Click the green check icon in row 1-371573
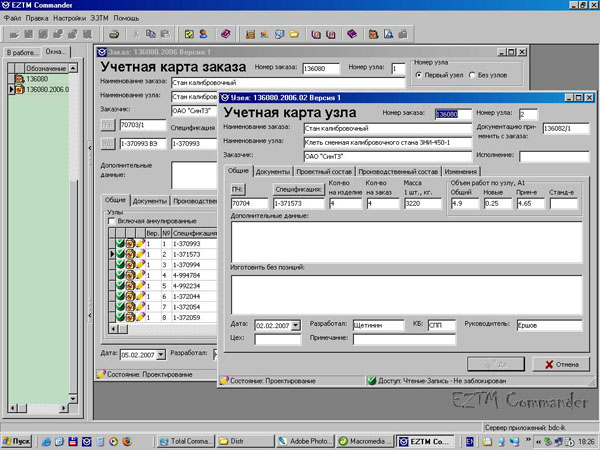This screenshot has height=450, width=600. click(120, 254)
